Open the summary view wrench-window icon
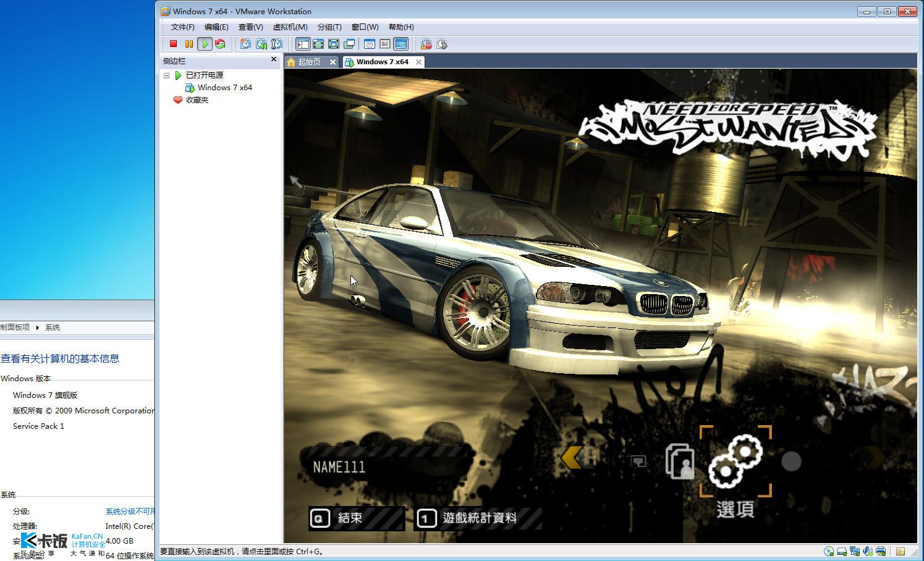Image resolution: width=924 pixels, height=561 pixels. 370,44
